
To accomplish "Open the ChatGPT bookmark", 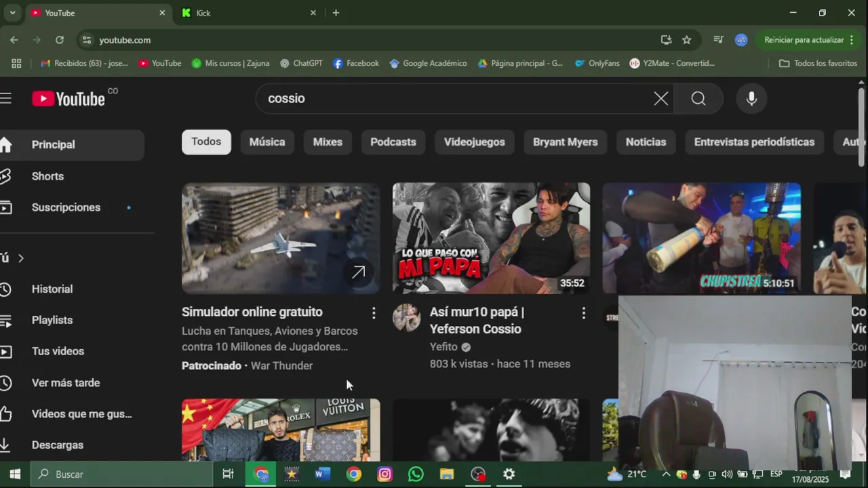I will [301, 63].
